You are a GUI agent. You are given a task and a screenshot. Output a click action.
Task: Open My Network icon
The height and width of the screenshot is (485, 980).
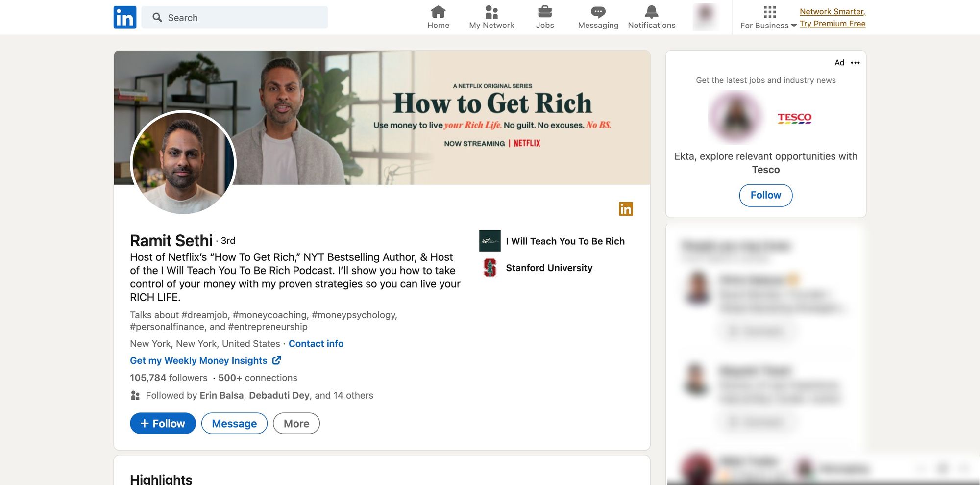(491, 11)
